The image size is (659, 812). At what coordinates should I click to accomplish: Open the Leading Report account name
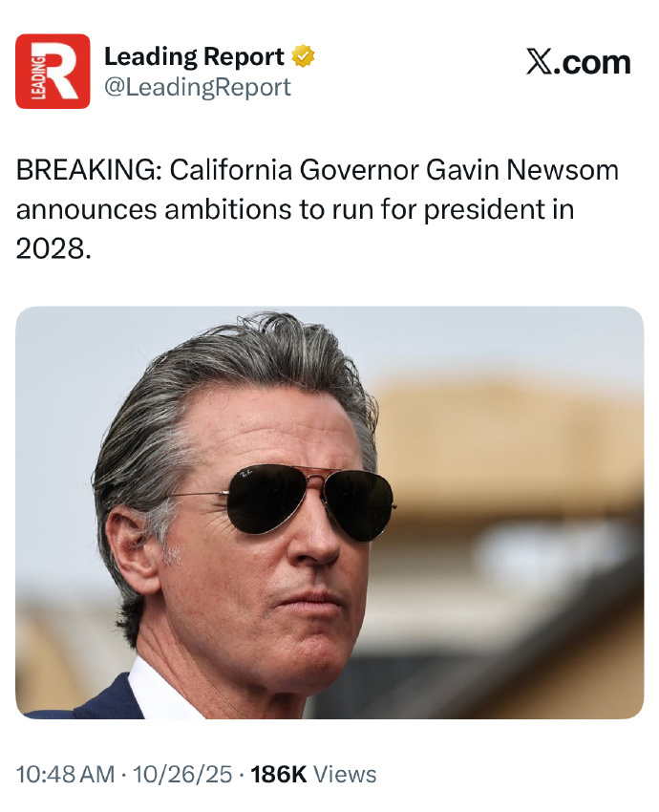click(193, 57)
